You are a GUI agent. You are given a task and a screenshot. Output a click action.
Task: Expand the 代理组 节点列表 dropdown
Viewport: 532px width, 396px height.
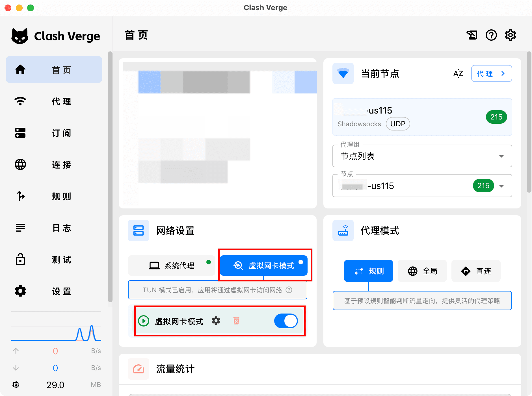point(422,156)
